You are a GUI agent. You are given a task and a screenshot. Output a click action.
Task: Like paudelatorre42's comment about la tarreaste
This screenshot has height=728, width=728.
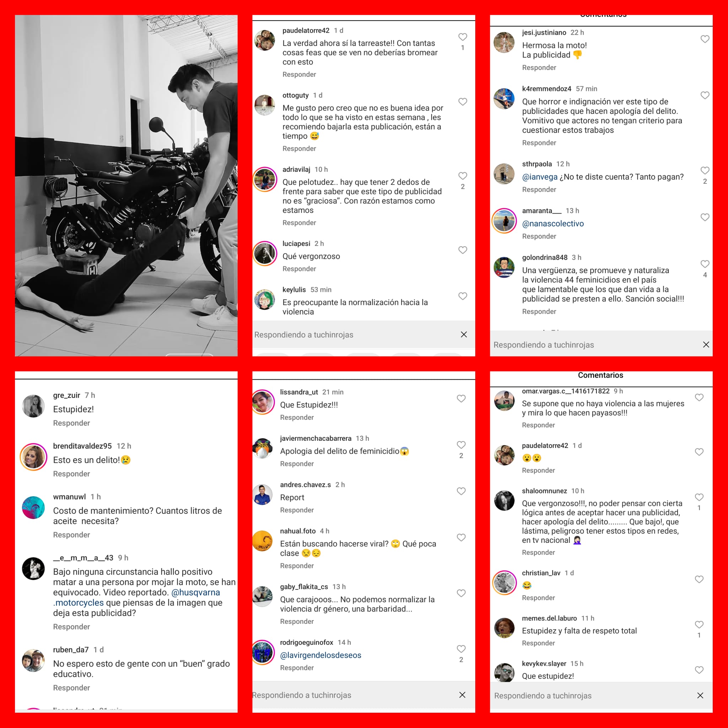[462, 37]
